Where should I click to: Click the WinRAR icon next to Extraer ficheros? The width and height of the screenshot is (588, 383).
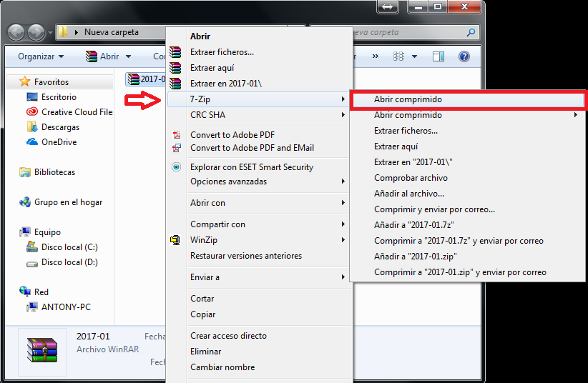tap(175, 52)
